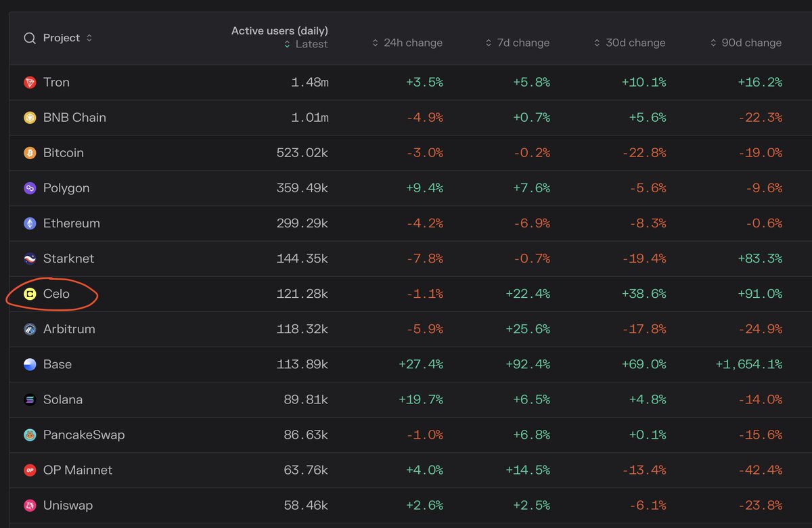
Task: Click the Solana logo icon
Action: click(30, 399)
